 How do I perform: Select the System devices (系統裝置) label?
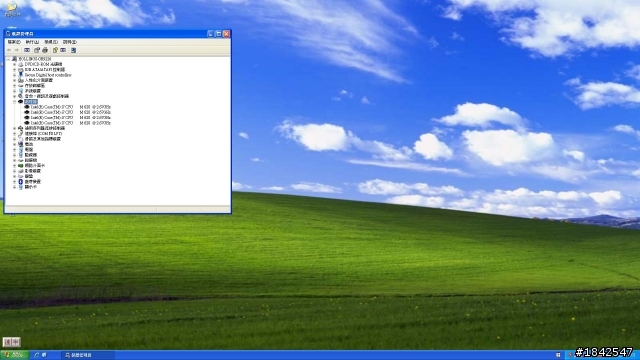[x=33, y=91]
